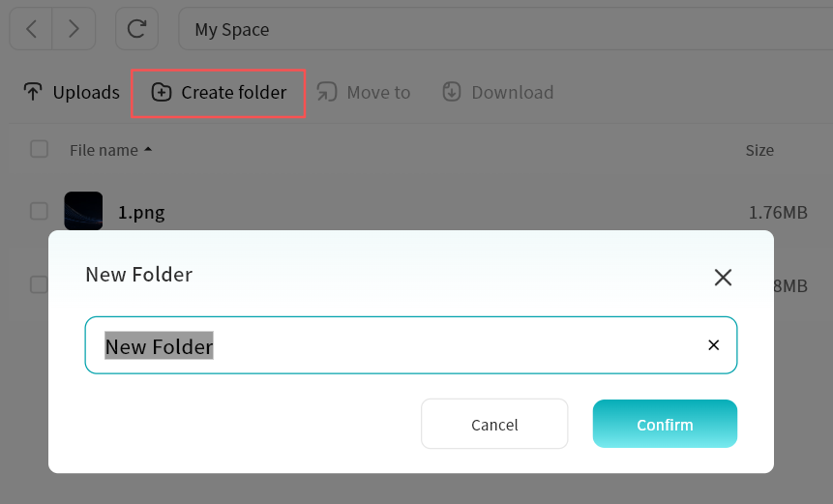Image resolution: width=833 pixels, height=504 pixels.
Task: Click the Move to toolbar button
Action: coord(364,93)
